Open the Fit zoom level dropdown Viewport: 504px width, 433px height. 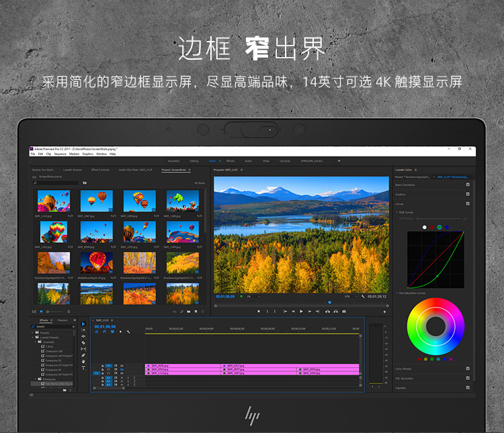pyautogui.click(x=251, y=296)
